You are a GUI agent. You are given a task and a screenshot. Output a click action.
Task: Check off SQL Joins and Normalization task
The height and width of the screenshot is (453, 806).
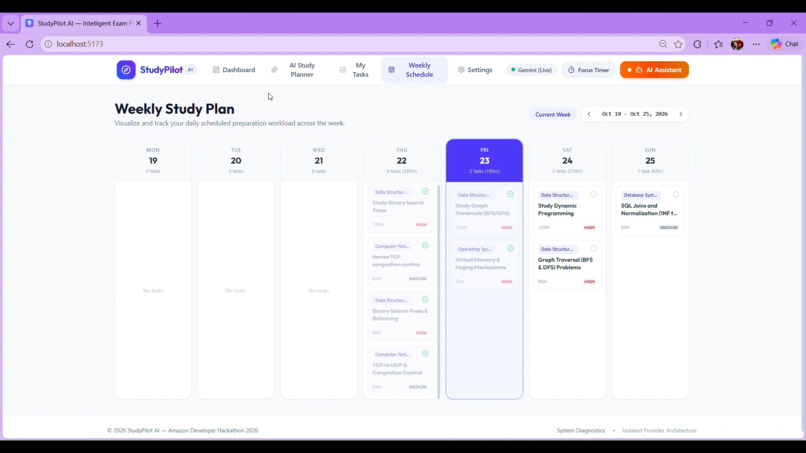click(x=676, y=194)
